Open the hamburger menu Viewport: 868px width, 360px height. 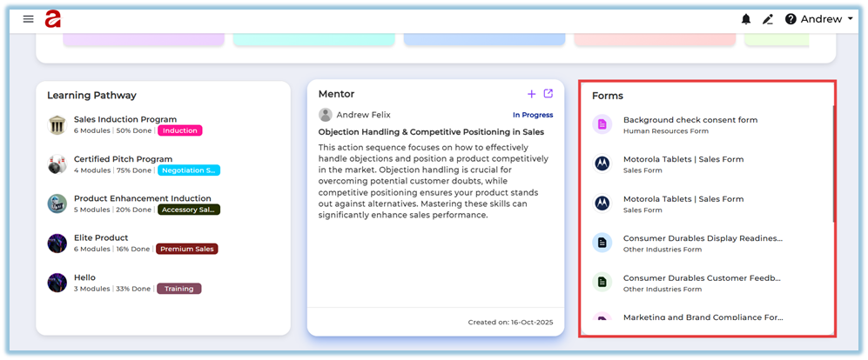29,19
